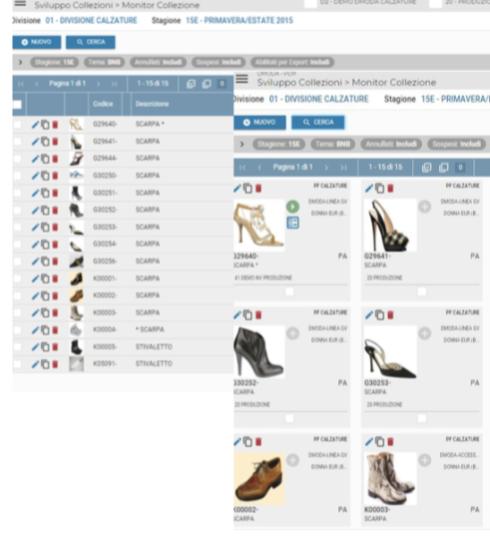Tick the checkbox for row G29641
490x550 pixels.
[17, 142]
